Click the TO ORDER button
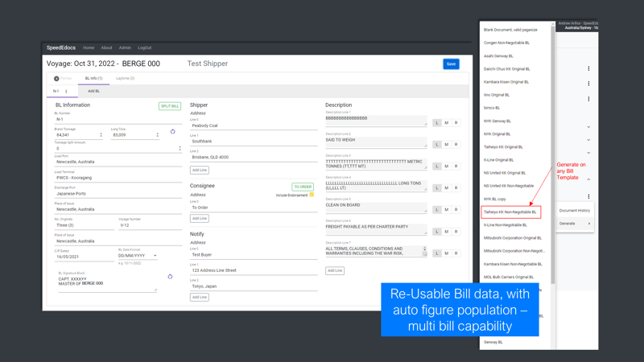The height and width of the screenshot is (362, 644). [303, 187]
